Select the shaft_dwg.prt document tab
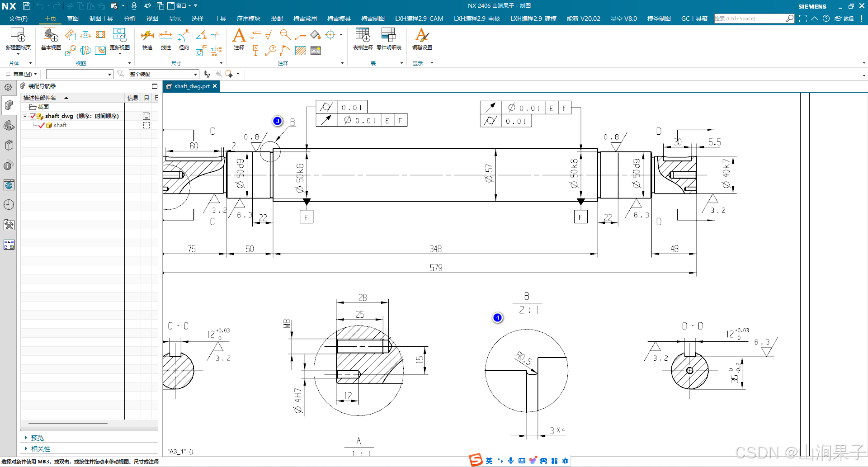The image size is (868, 467). point(192,86)
